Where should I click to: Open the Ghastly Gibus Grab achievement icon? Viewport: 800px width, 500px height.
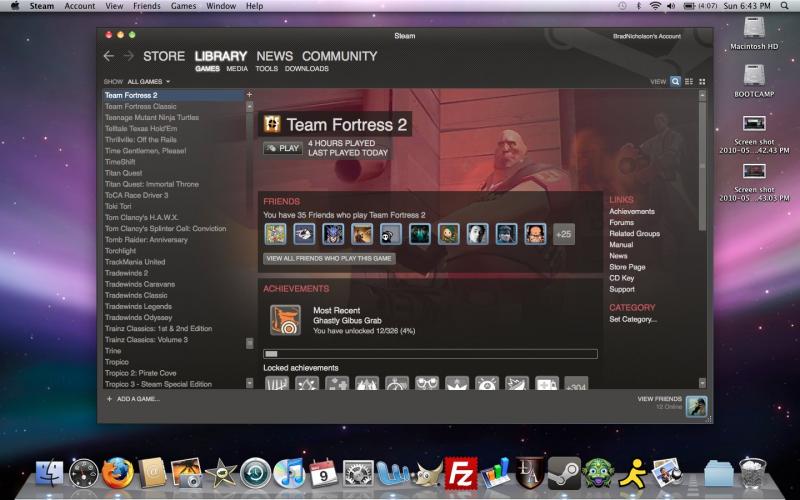click(285, 319)
